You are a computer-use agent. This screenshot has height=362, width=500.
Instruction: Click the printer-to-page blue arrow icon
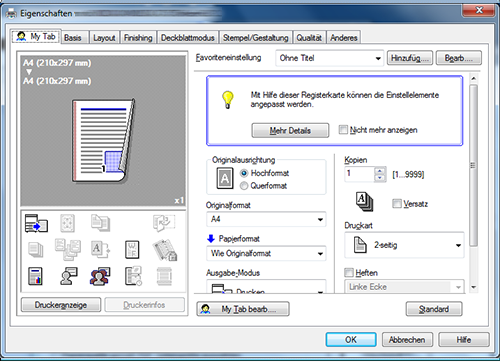point(36,223)
